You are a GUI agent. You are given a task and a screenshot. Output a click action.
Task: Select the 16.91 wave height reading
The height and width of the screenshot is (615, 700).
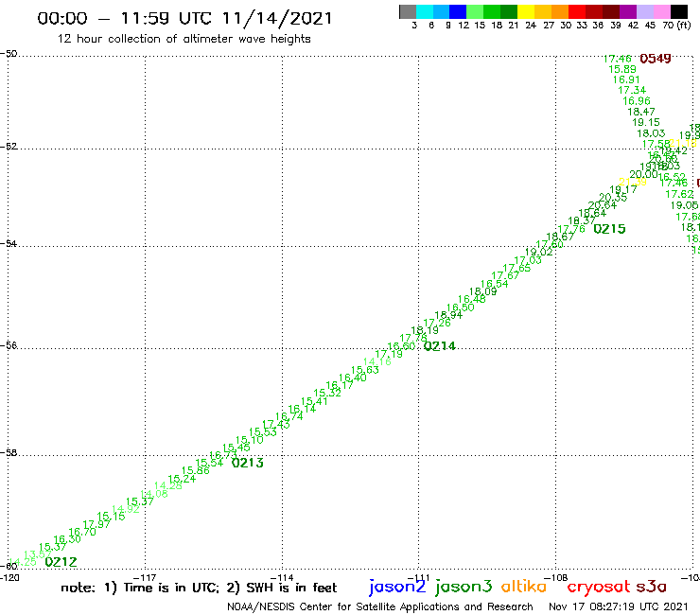pos(626,79)
